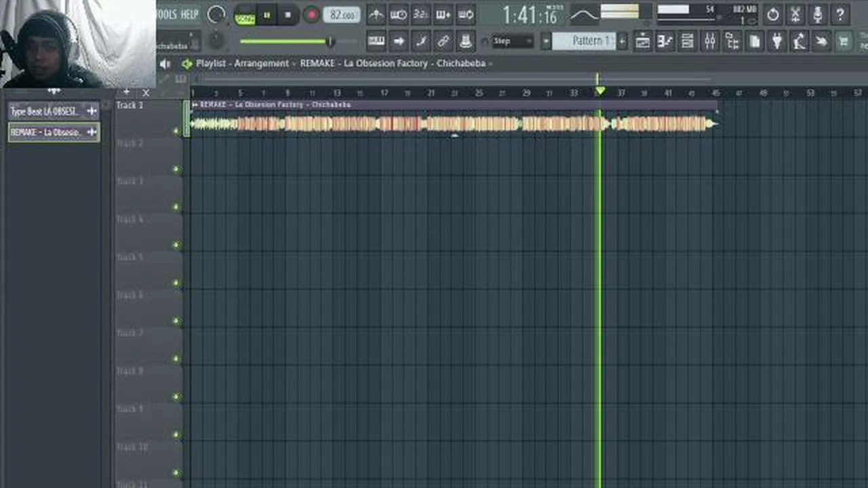Click the X button above the clip list

tap(146, 92)
